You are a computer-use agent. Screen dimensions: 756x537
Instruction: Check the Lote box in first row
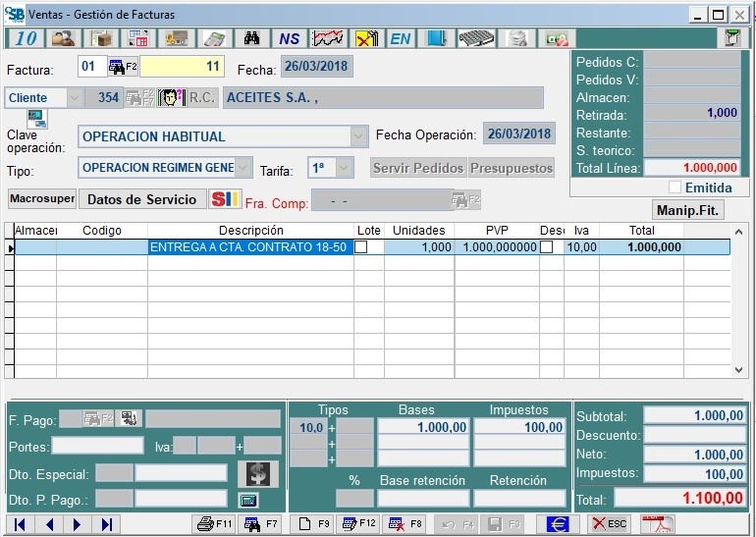click(x=361, y=247)
